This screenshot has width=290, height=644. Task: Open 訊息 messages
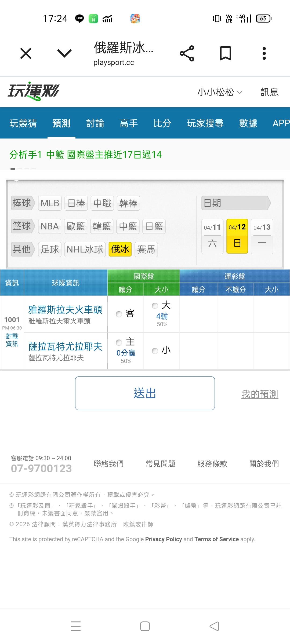(x=270, y=92)
